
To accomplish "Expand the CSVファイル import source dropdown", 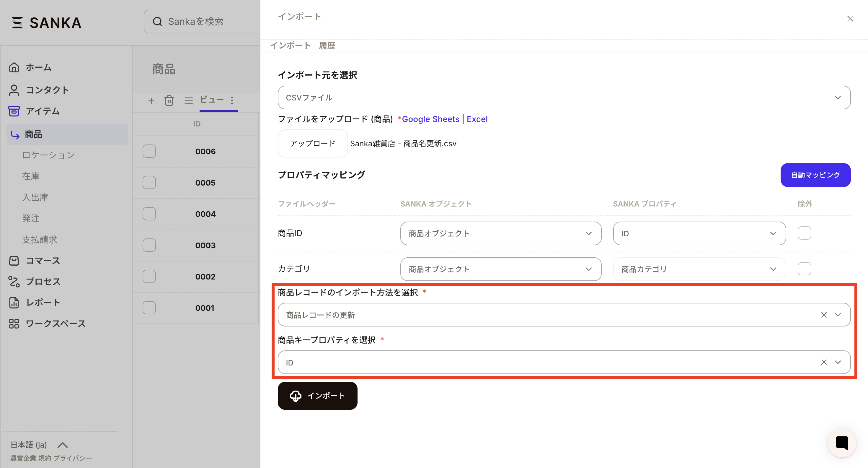I will [564, 97].
